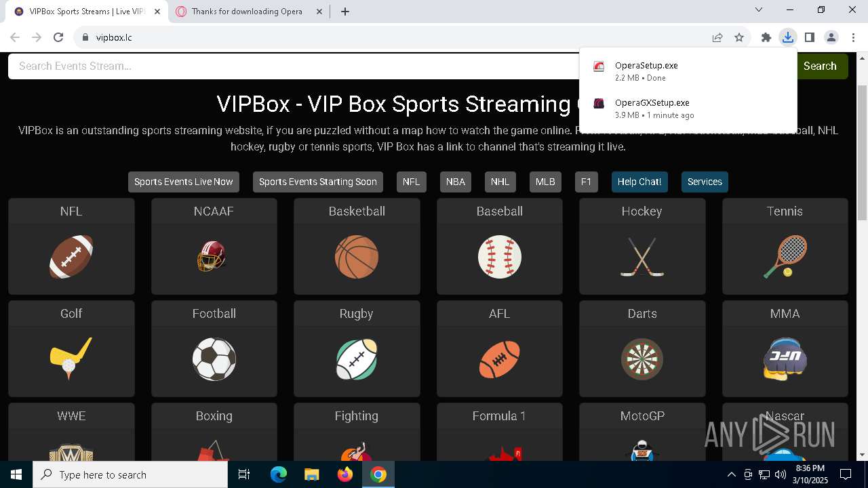Expand the tab search dropdown chevron
This screenshot has height=488, width=868.
pyautogui.click(x=759, y=10)
